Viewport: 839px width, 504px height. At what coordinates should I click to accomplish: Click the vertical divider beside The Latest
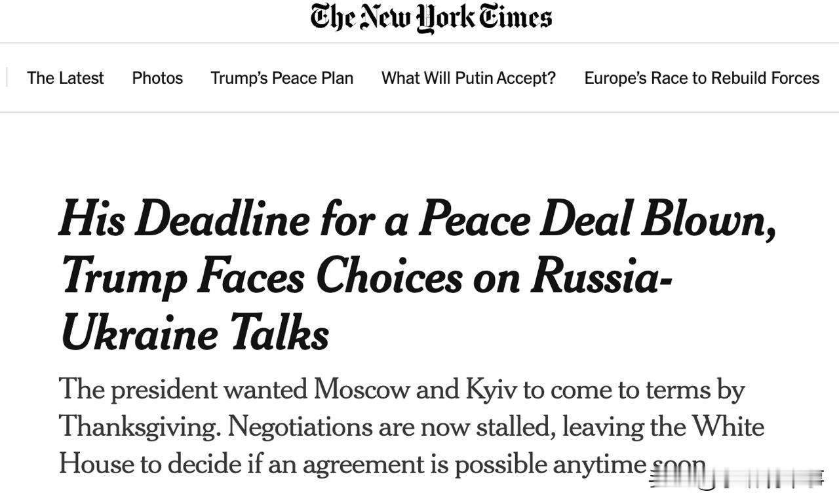(7, 77)
